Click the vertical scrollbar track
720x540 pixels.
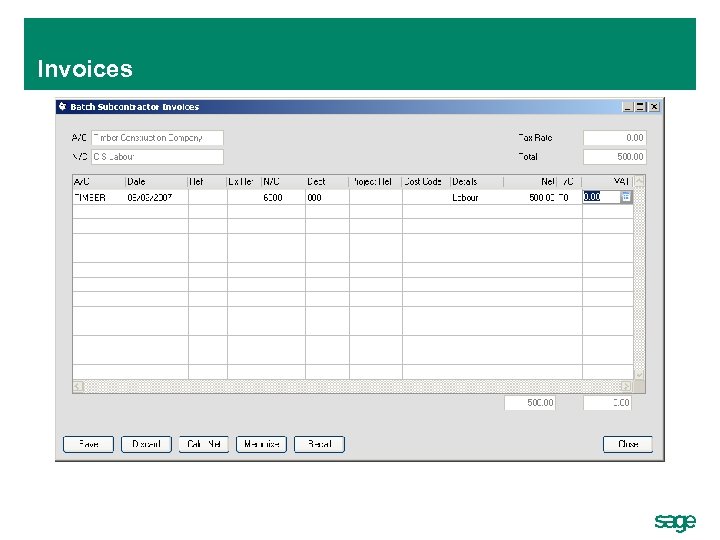point(639,278)
